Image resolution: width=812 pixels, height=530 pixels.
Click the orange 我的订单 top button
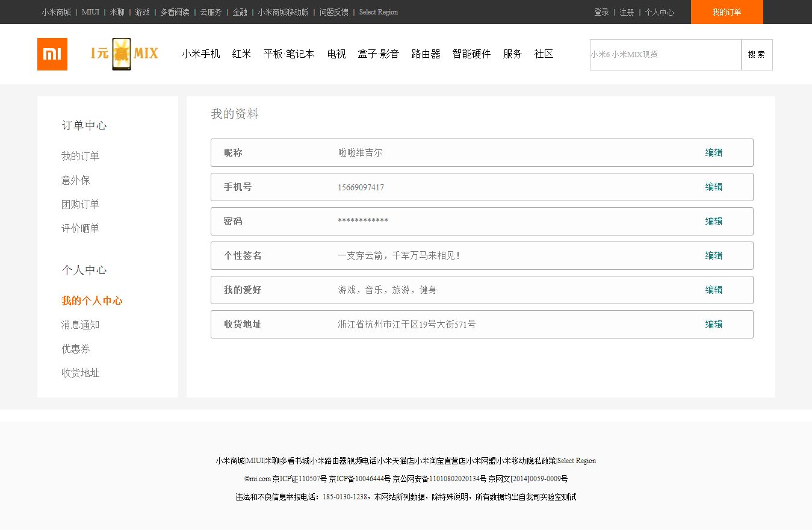coord(727,12)
